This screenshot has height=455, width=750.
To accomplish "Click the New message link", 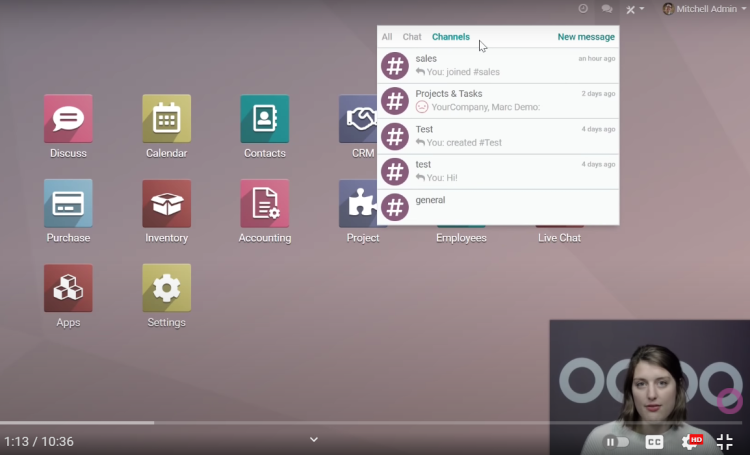I will (x=586, y=37).
